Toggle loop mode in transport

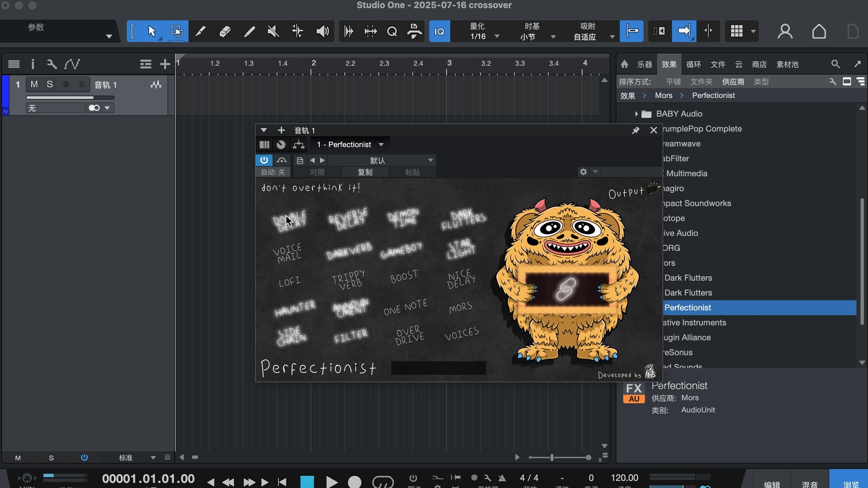(382, 482)
